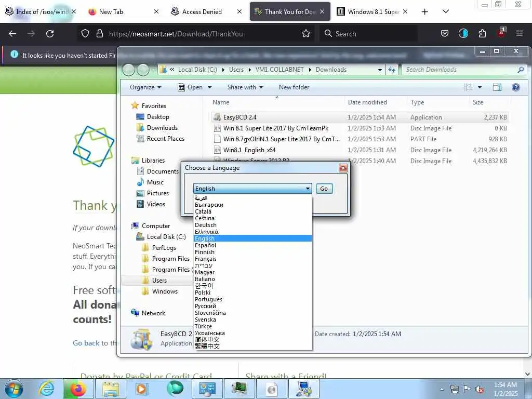Image resolution: width=532 pixels, height=399 pixels.
Task: List all tabs with the chevron button
Action: (446, 11)
